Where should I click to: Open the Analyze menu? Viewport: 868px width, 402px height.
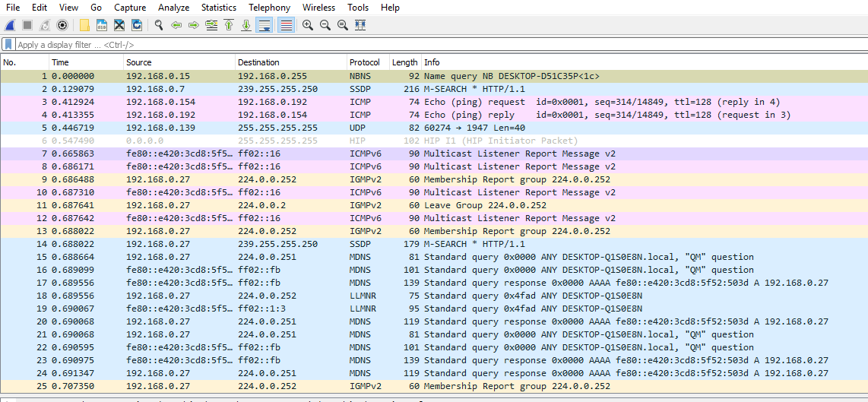click(x=173, y=8)
